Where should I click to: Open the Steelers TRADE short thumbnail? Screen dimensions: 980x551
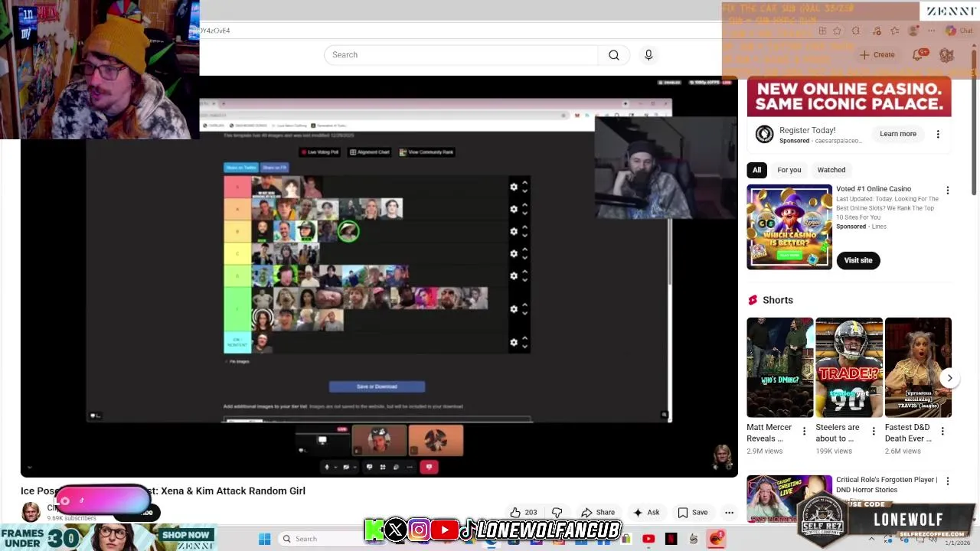[848, 367]
